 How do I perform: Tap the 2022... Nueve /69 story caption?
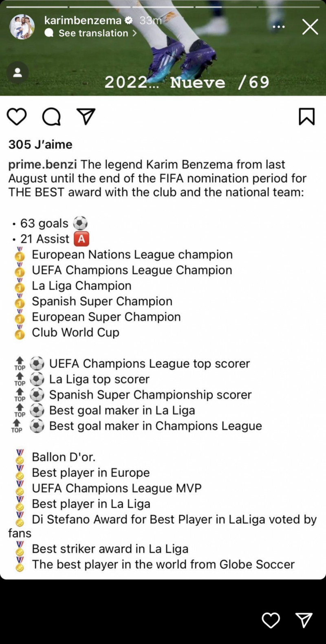click(x=187, y=82)
